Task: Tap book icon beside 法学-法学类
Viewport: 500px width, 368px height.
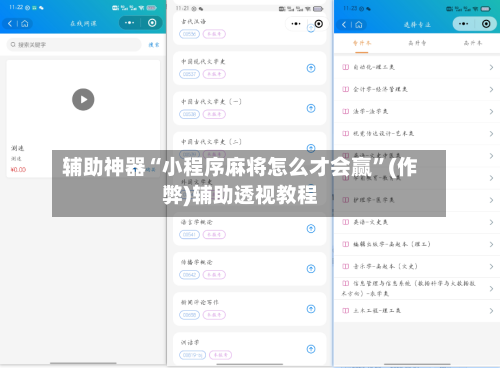Action: pyautogui.click(x=346, y=111)
